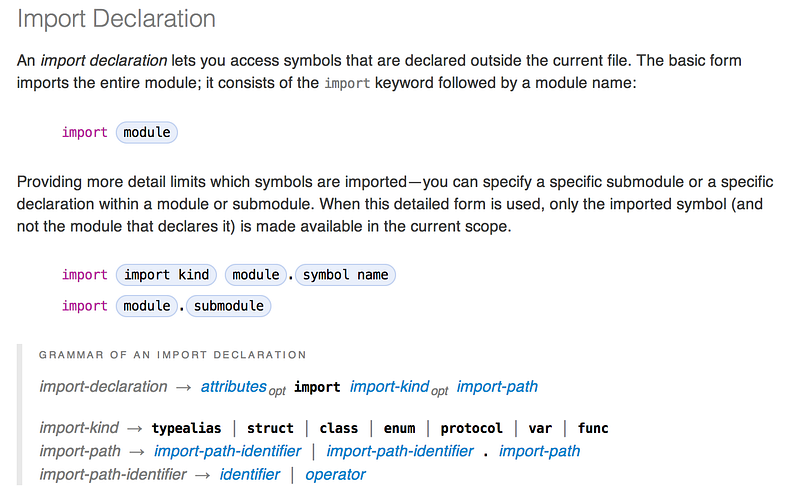This screenshot has width=800, height=502.
Task: Click the bold 'import' keyword in grammar rule
Action: click(317, 387)
